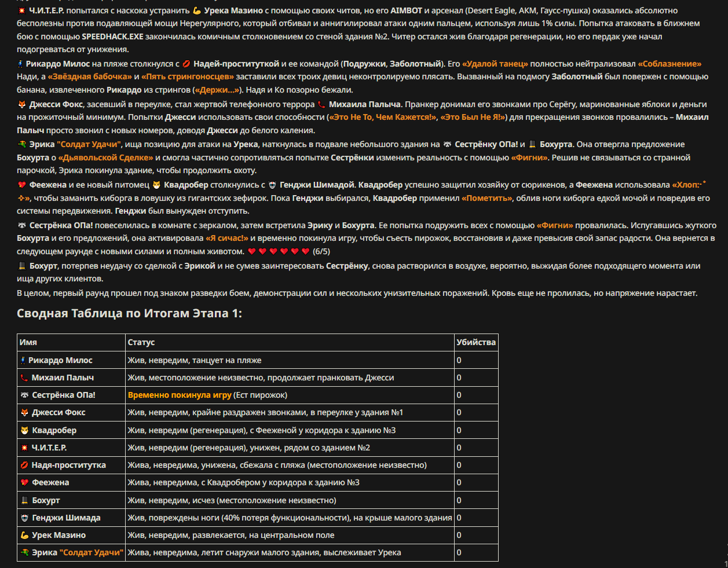Click face emoji beside Гендзи Шимада in table
Image resolution: width=728 pixels, height=568 pixels.
(x=24, y=518)
